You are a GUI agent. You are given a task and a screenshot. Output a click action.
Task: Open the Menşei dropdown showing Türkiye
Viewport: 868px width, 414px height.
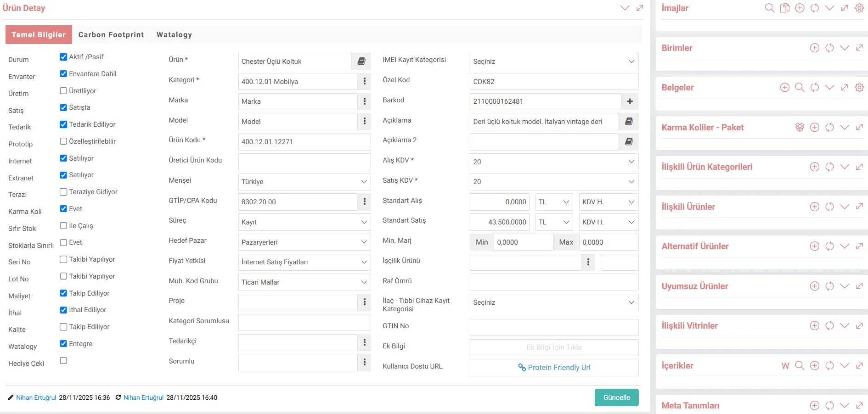304,182
